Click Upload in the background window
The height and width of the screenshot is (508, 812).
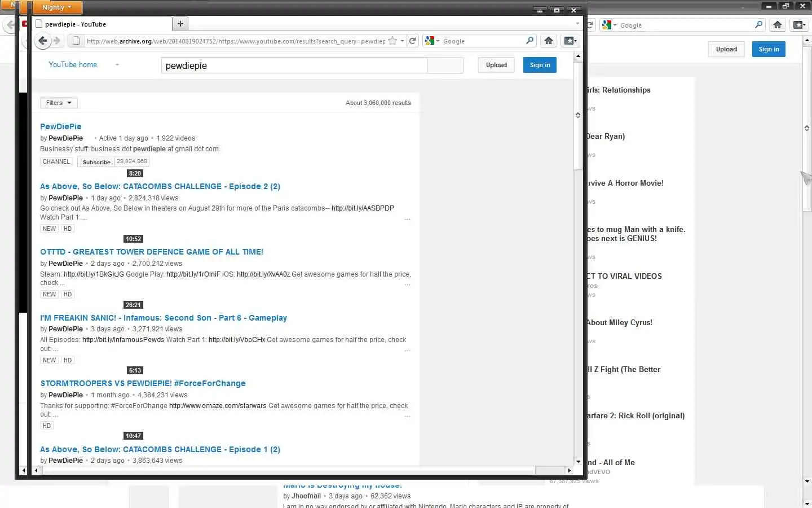coord(726,49)
